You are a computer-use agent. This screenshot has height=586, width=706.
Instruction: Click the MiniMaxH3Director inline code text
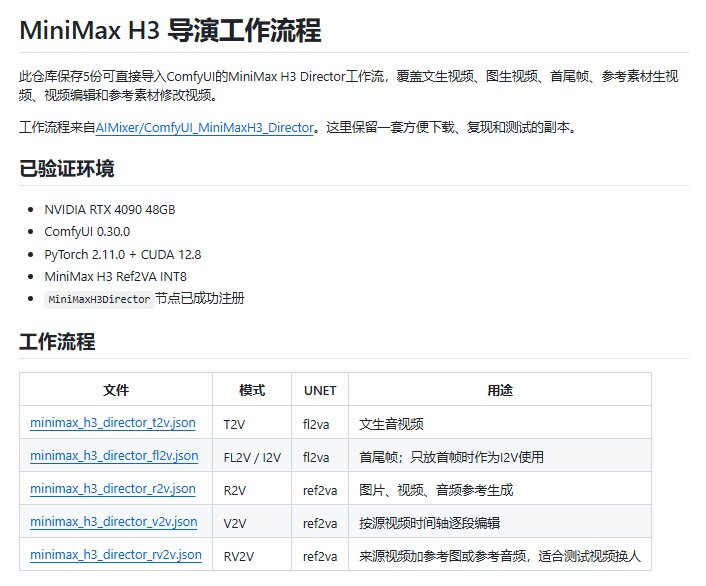(99, 299)
